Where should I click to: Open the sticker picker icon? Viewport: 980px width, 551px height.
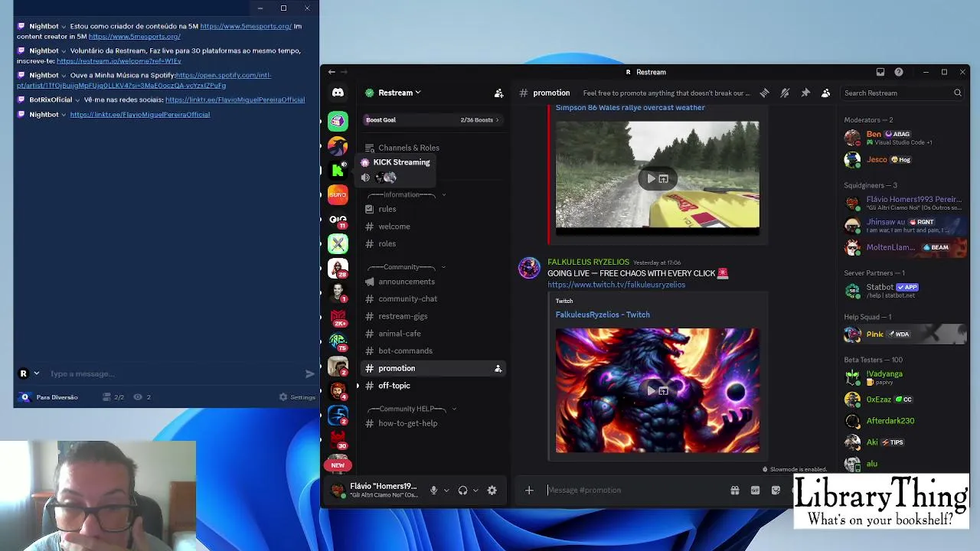click(776, 490)
